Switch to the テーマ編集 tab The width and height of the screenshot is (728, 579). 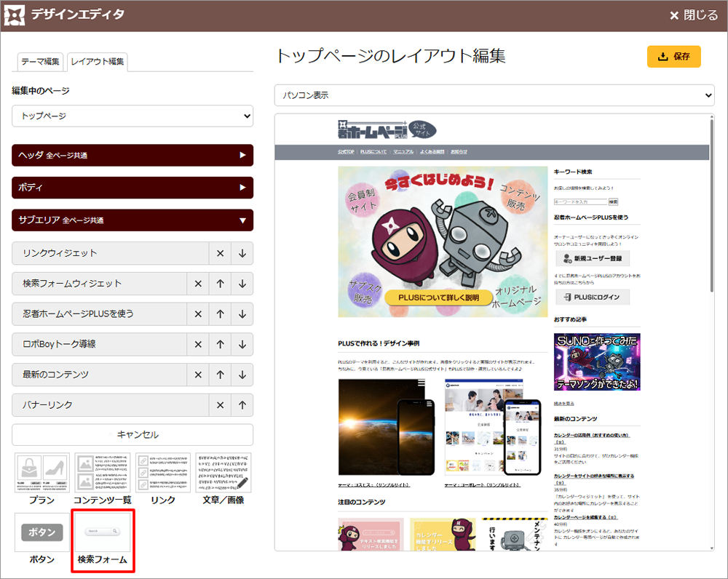(40, 62)
